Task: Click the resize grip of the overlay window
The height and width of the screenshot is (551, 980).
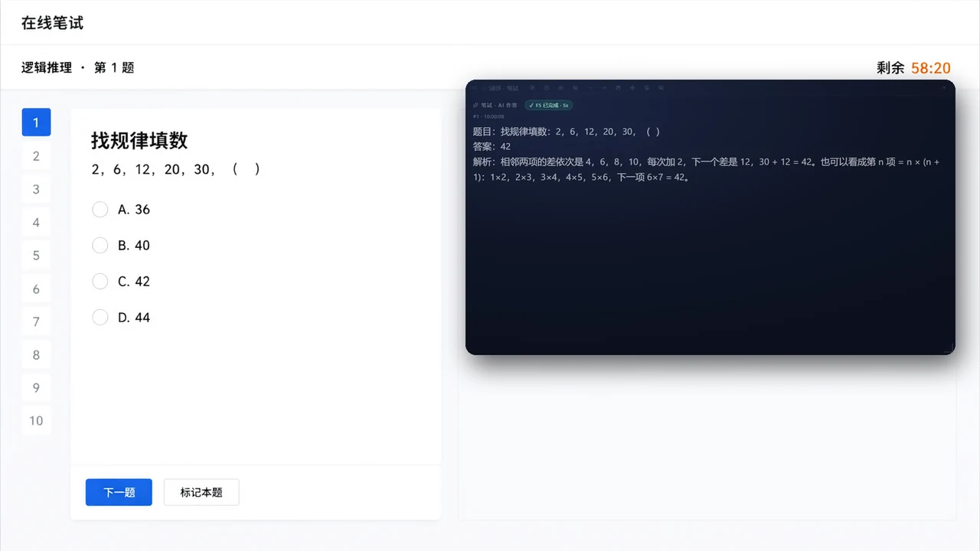Action: click(949, 349)
